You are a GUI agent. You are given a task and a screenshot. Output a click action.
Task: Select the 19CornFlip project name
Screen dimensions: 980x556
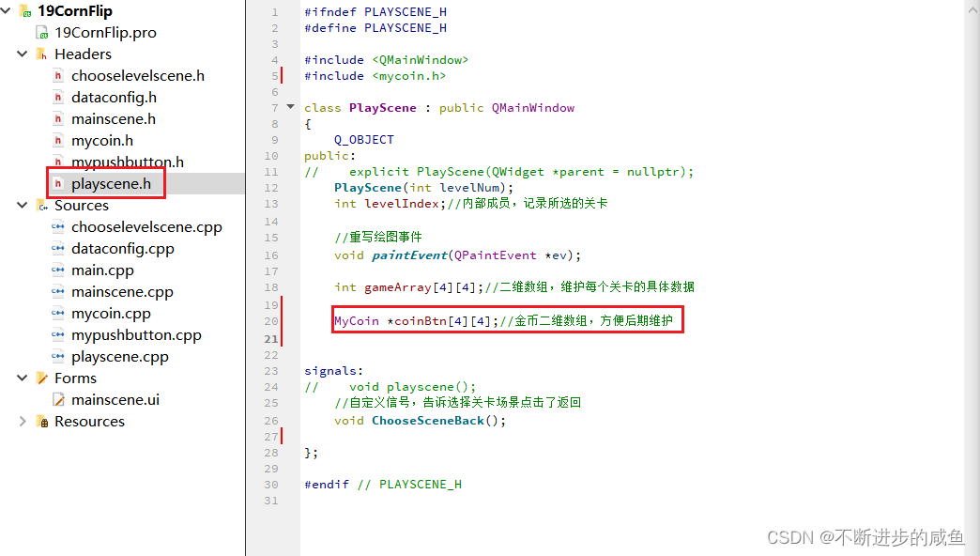click(x=75, y=11)
